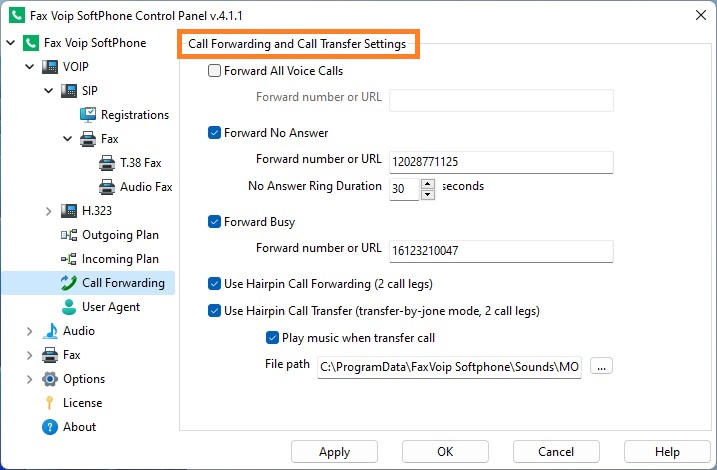Enable Forward All Voice Calls checkbox

pos(214,71)
